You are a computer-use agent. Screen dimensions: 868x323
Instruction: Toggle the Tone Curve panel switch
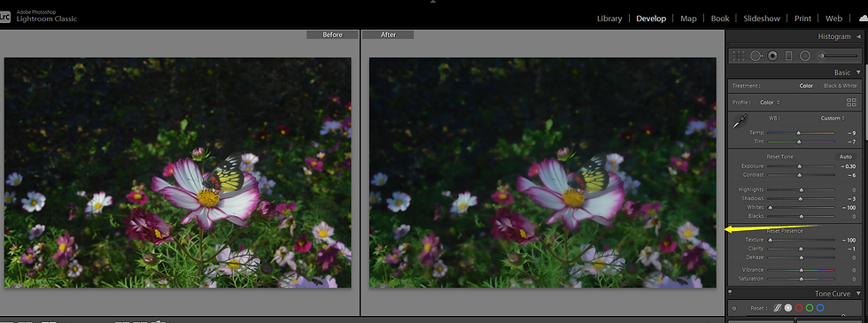[x=730, y=294]
